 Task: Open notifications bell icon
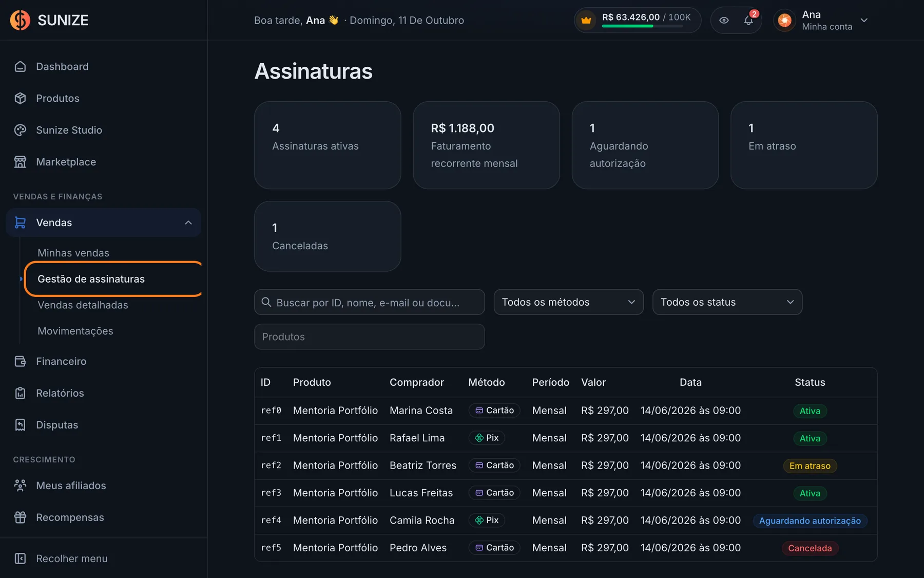[748, 21]
